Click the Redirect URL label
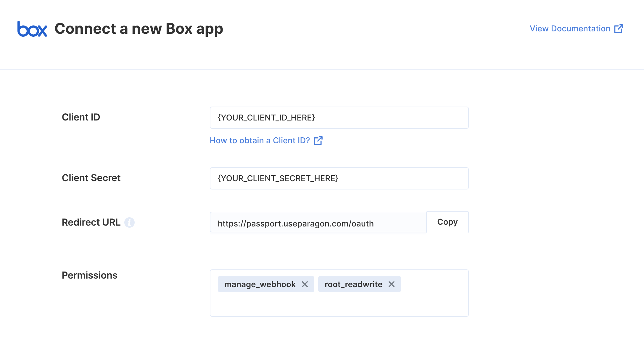Viewport: 644px width, 344px height. click(x=91, y=222)
